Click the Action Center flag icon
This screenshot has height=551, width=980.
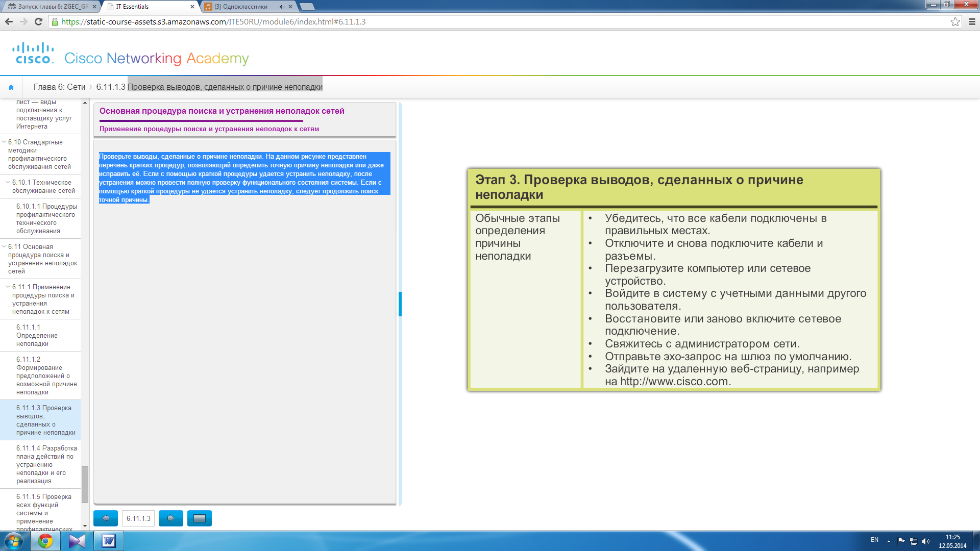coord(901,541)
